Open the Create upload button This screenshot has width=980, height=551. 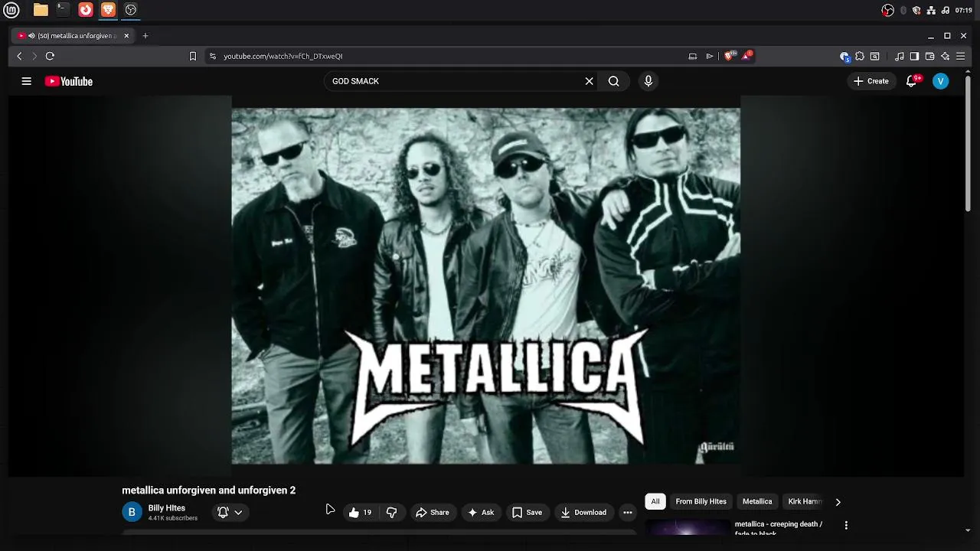pos(871,81)
